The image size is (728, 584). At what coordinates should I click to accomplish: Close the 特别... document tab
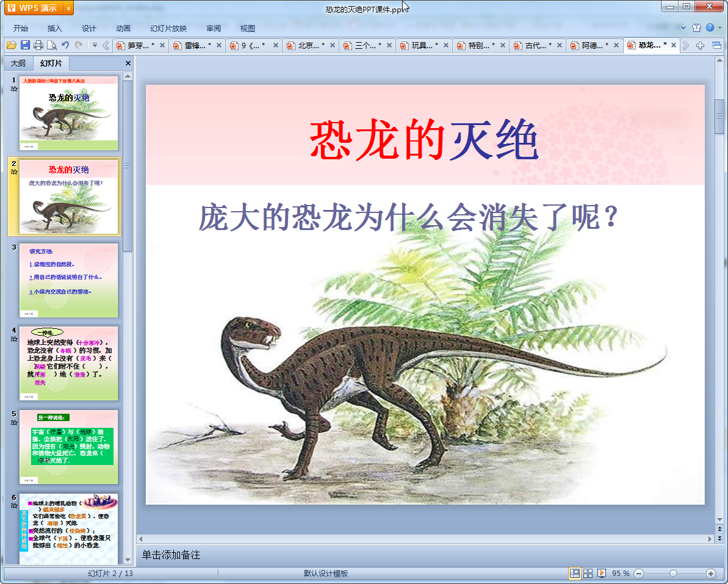point(503,45)
